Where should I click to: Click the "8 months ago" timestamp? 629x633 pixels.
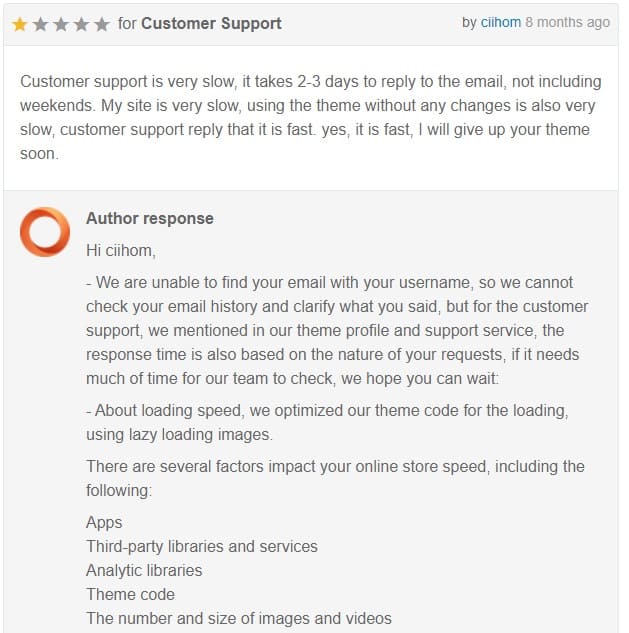coord(567,22)
